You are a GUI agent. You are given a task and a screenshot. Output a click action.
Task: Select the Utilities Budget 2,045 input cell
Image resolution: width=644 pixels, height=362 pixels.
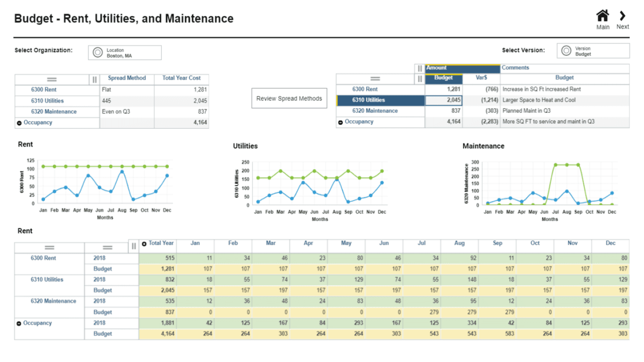[443, 100]
